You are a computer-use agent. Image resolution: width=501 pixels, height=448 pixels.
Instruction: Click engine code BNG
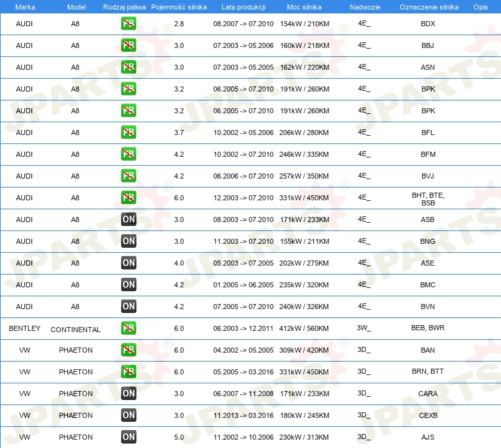[x=427, y=241]
